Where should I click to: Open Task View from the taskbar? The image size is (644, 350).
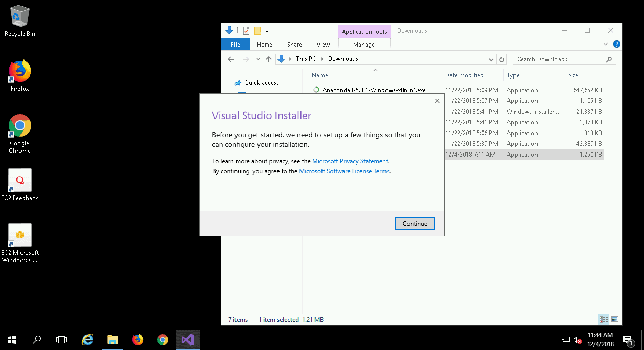coord(61,339)
